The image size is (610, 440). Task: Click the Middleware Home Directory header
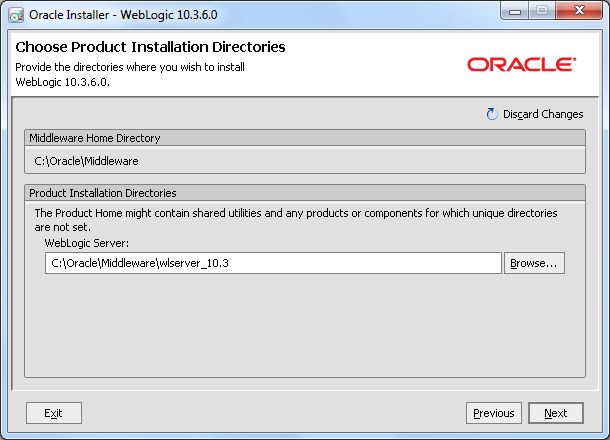[x=305, y=138]
